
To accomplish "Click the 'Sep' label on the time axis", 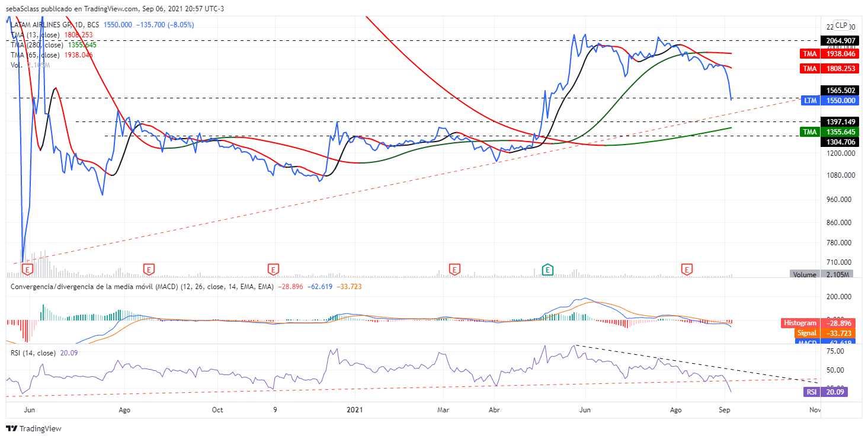I will [724, 410].
